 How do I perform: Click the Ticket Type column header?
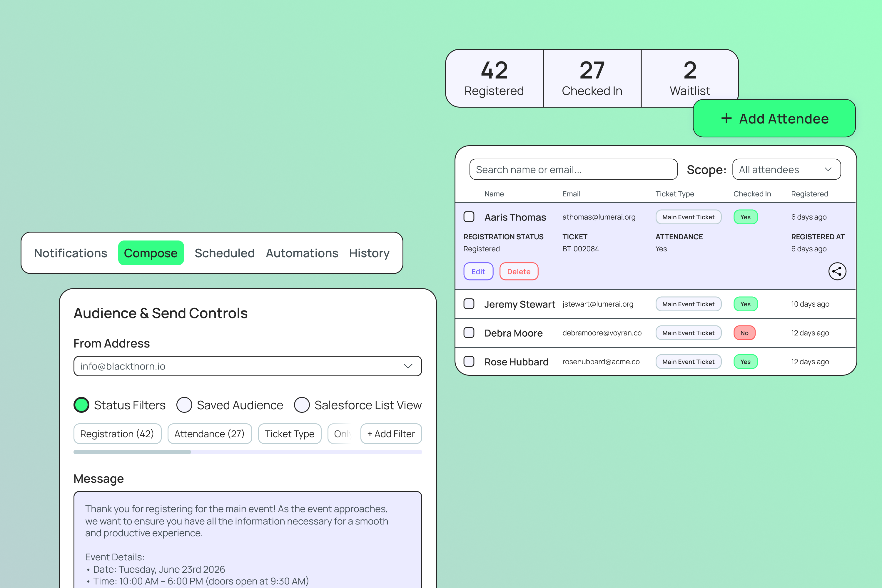(674, 194)
